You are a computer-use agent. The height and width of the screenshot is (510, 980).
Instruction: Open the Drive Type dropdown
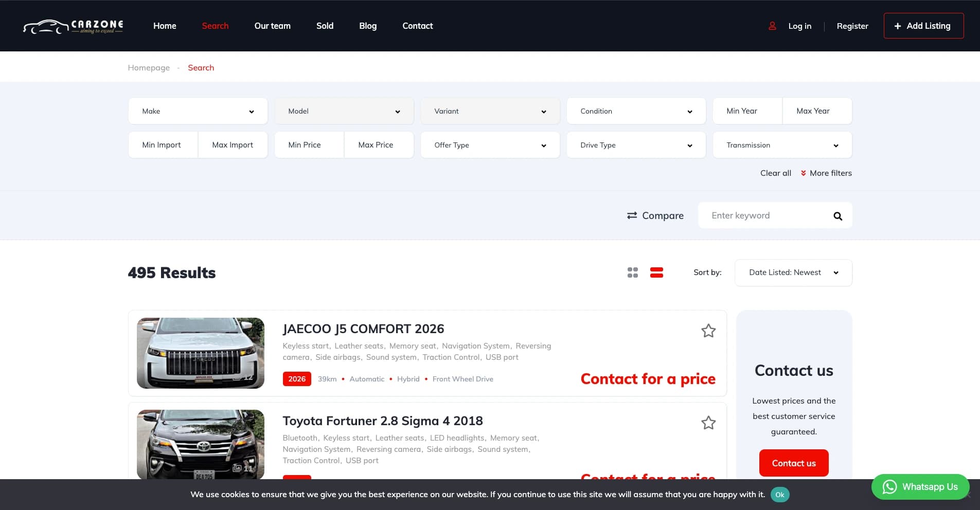click(636, 145)
